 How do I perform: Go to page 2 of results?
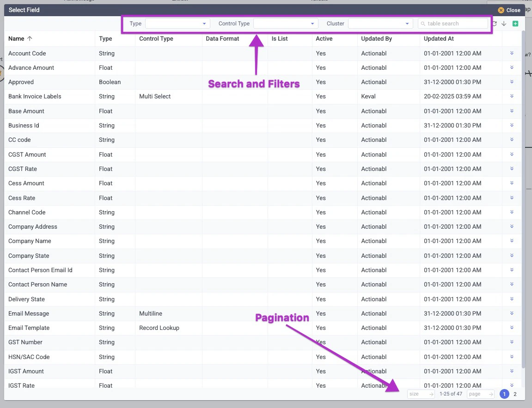pyautogui.click(x=515, y=394)
